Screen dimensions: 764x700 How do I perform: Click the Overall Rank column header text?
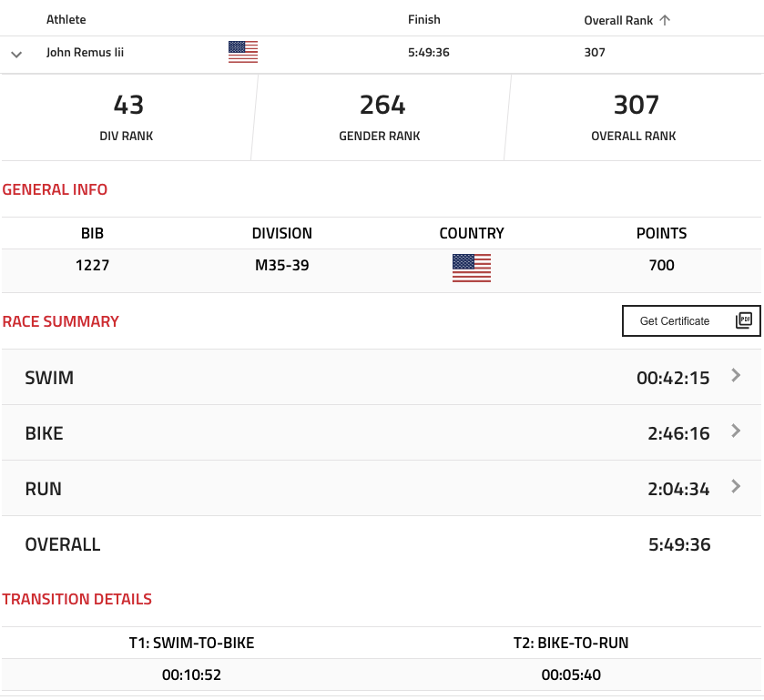point(619,20)
